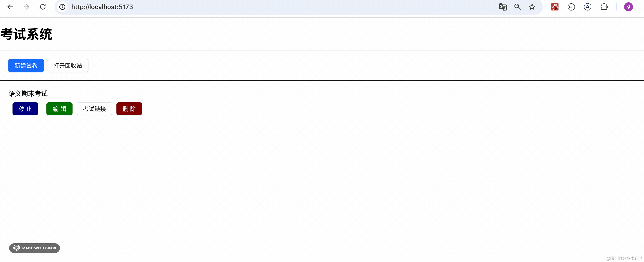Click the curly-braces extension icon

571,7
